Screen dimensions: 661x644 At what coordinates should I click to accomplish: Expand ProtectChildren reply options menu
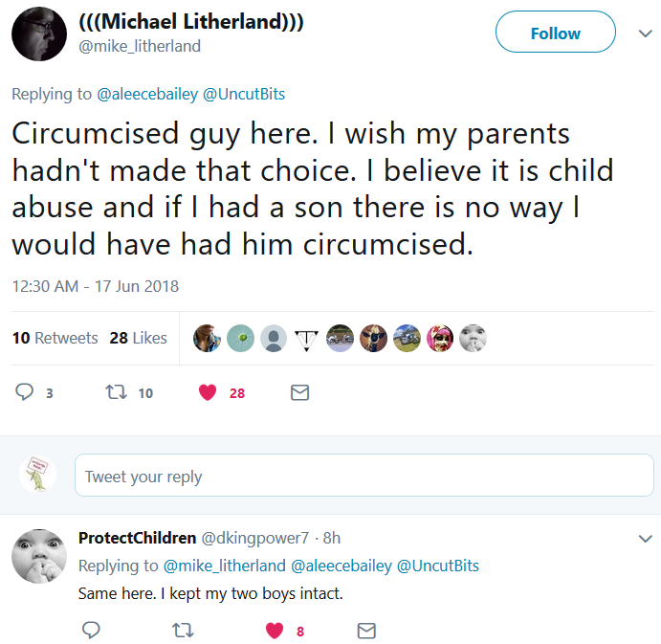tap(644, 539)
